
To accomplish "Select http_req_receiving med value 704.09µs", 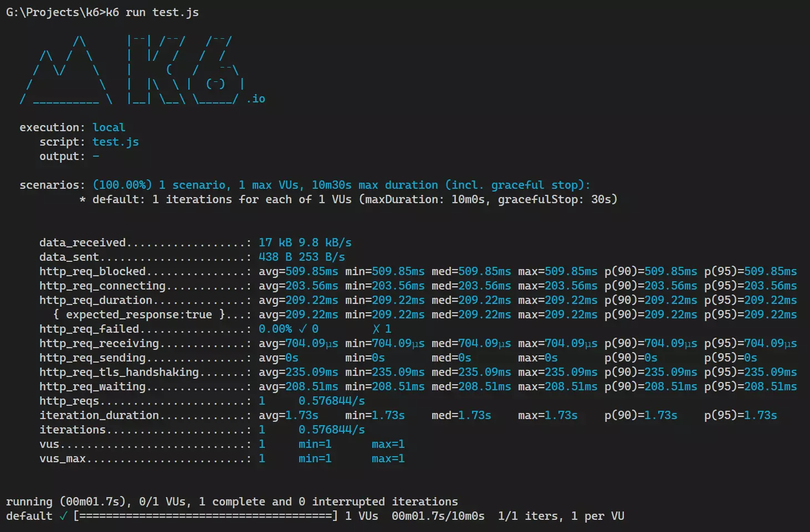I will click(485, 343).
